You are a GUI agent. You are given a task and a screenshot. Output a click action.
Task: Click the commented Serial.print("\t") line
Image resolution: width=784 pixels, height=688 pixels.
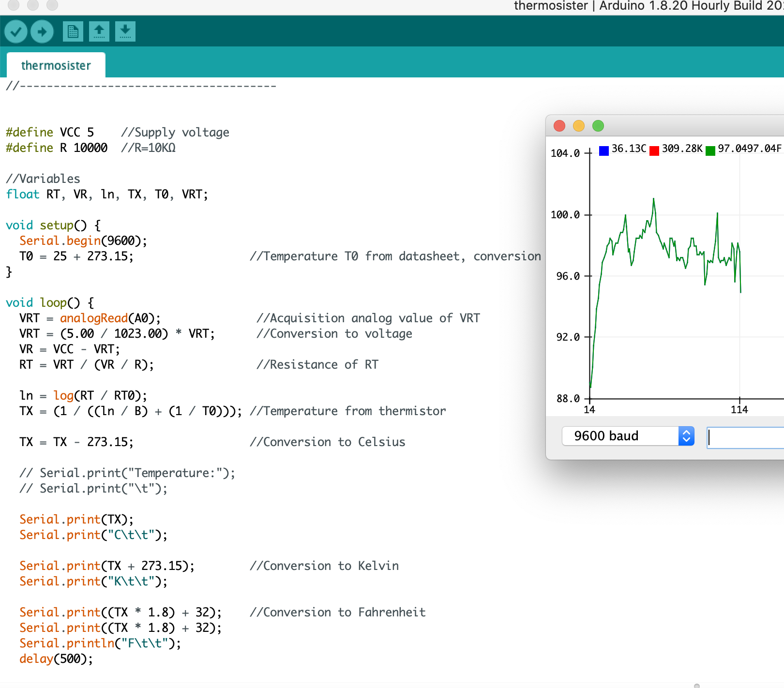93,489
